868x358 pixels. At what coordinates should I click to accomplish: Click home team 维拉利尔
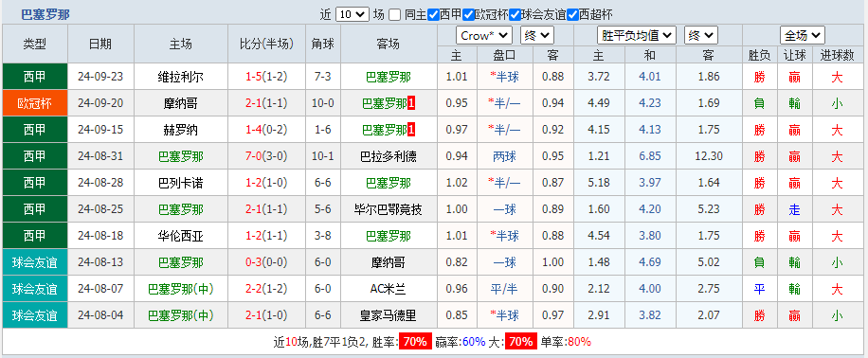[x=180, y=77]
